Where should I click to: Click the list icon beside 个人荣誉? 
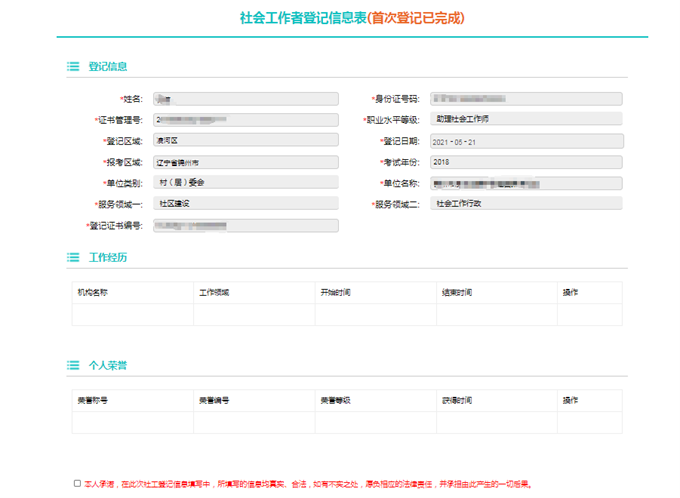click(73, 366)
